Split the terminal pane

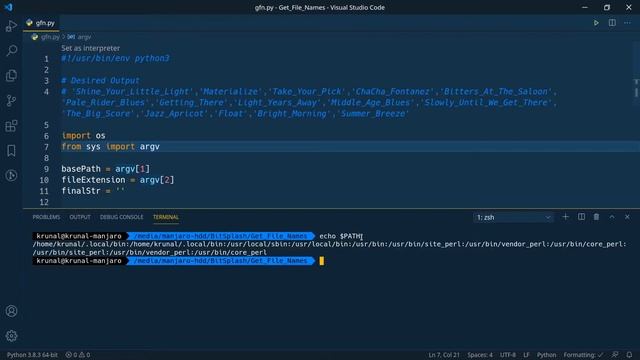click(581, 217)
